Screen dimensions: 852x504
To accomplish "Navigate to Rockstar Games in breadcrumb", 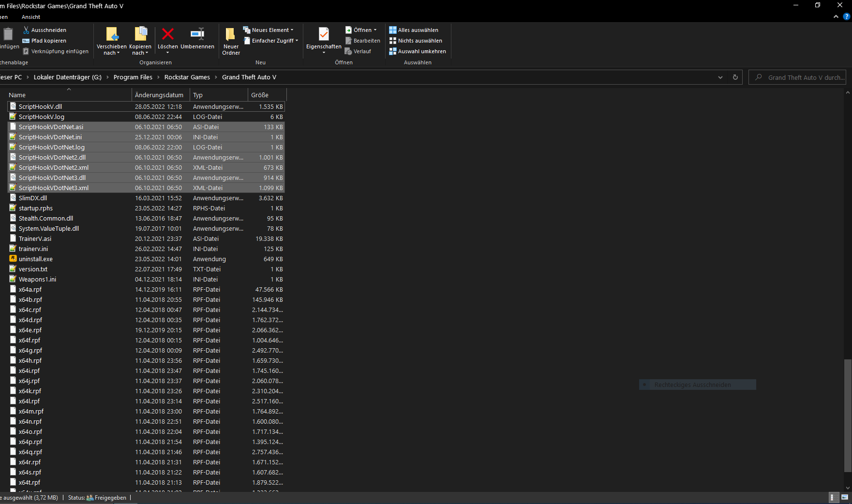I will click(x=187, y=77).
